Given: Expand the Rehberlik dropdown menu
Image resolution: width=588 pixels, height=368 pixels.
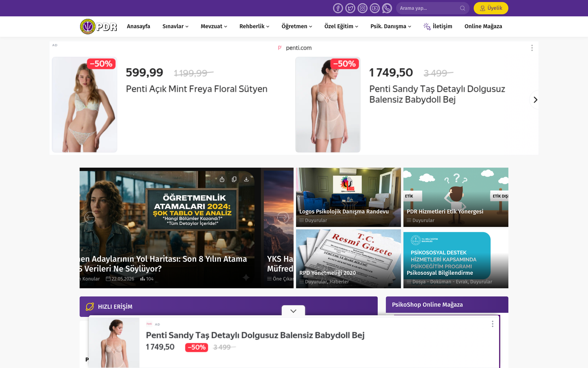Looking at the screenshot, I should pos(254,26).
